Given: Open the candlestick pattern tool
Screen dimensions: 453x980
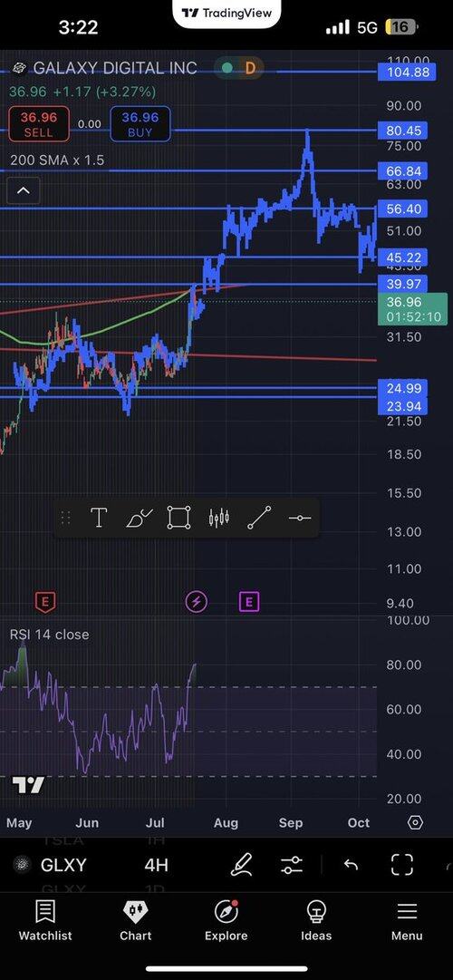Looking at the screenshot, I should point(218,519).
